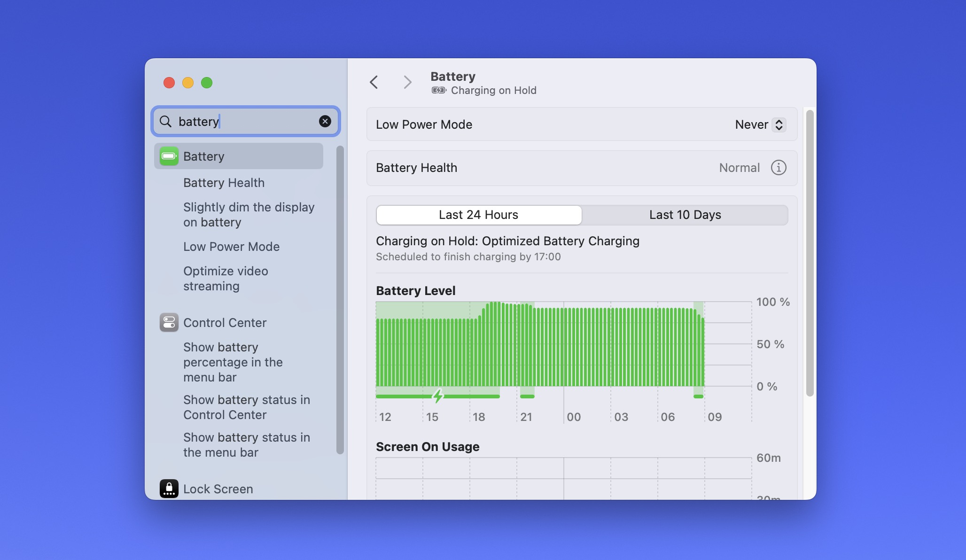Click the 00 hour label on chart
This screenshot has width=966, height=560.
[574, 417]
